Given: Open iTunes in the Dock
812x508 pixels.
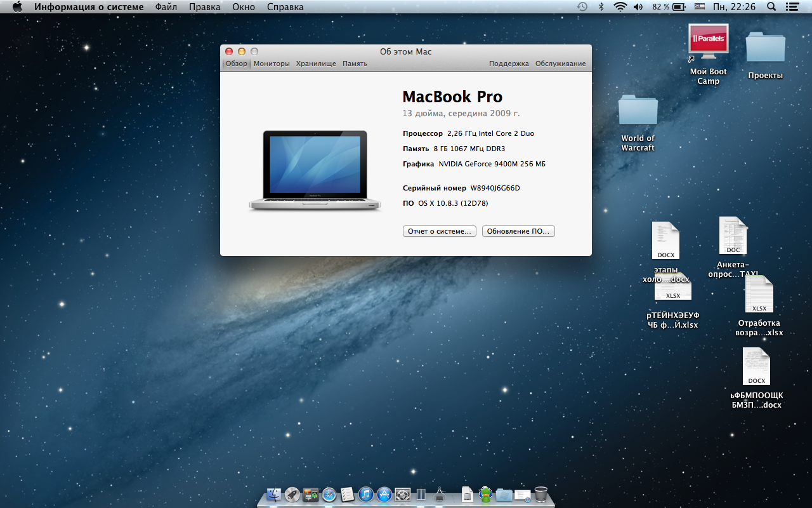Looking at the screenshot, I should click(365, 495).
